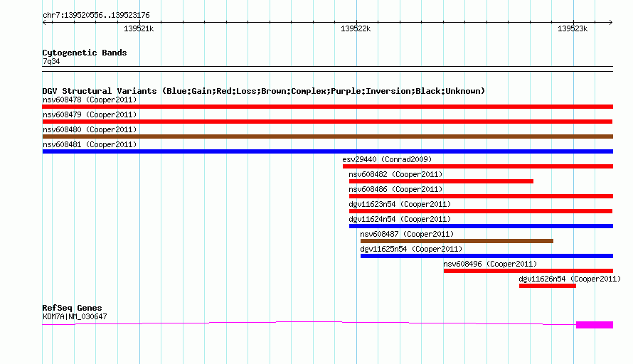Screen dimensions: 633x364
Task: Select the brown nsv608480 complex variant bar
Action: point(327,136)
